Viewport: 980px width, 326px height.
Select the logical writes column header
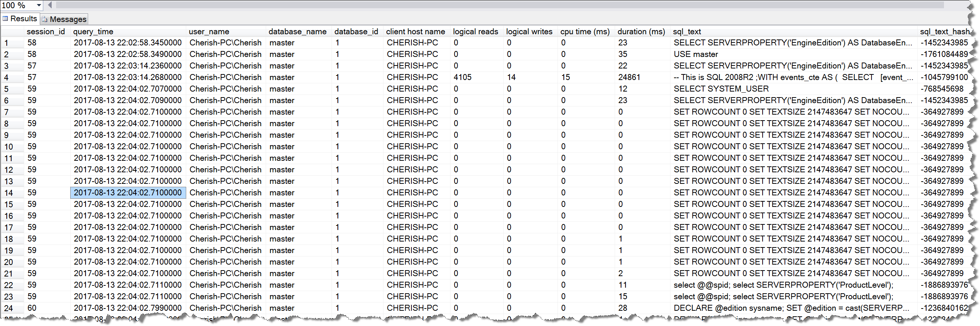click(530, 32)
